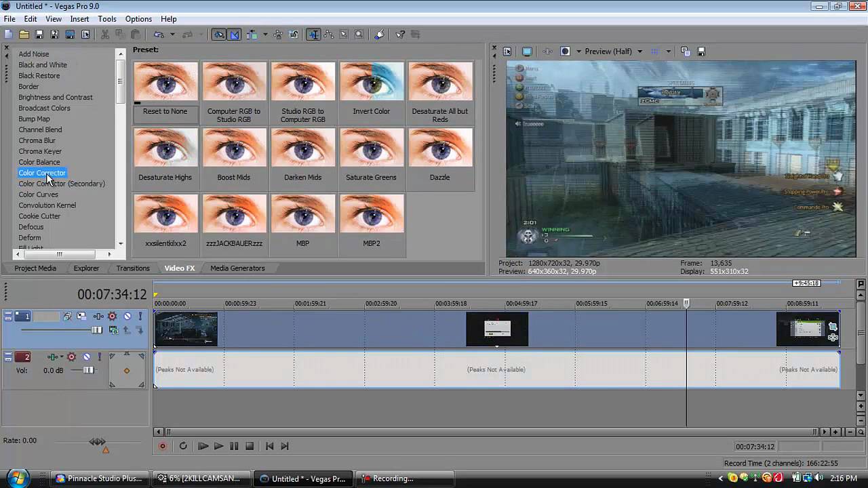Toggle Preview on External Monitor icon
Image resolution: width=868 pixels, height=488 pixels.
click(x=527, y=52)
